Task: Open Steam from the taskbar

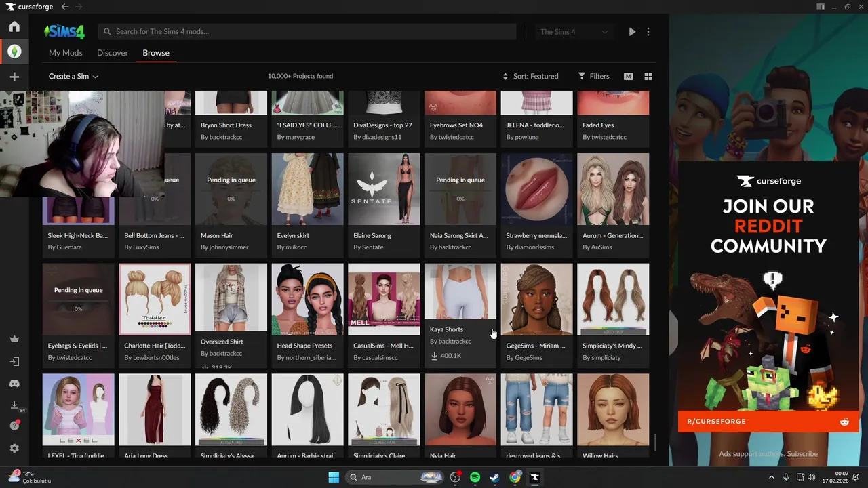Action: [495, 477]
